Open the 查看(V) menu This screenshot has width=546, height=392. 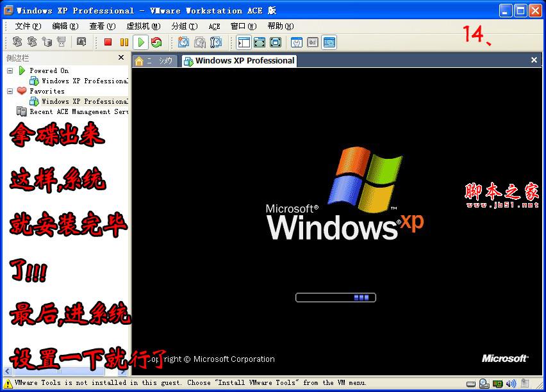(102, 26)
